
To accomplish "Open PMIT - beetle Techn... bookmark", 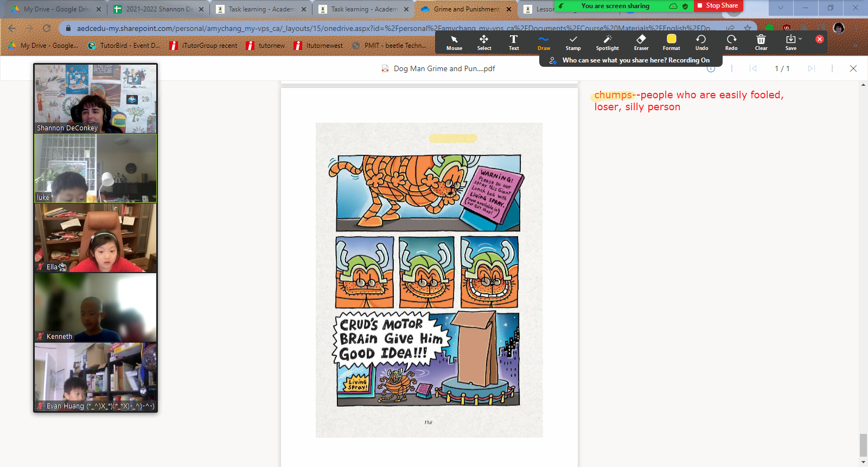I will tap(389, 46).
